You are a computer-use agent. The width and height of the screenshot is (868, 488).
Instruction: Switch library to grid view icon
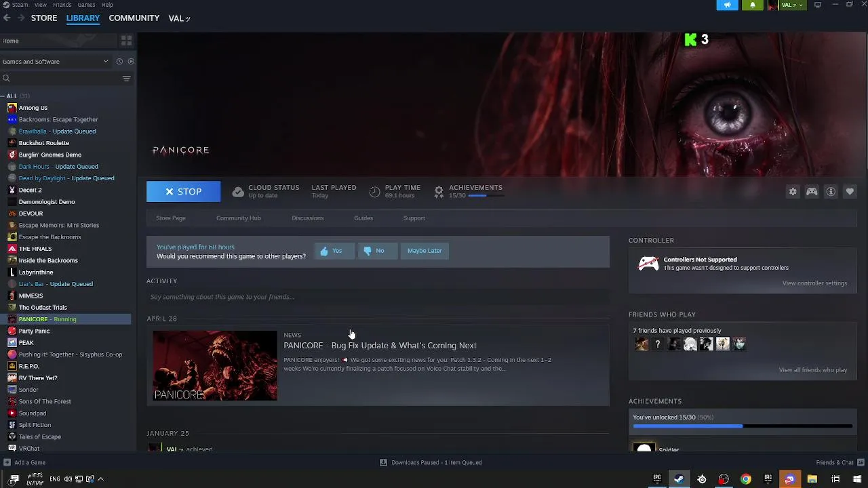[126, 41]
